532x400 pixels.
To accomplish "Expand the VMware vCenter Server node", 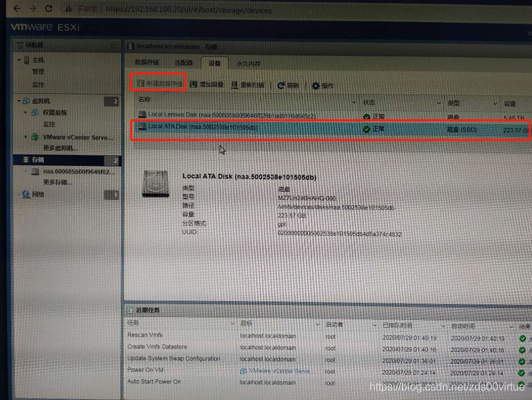I will point(25,136).
